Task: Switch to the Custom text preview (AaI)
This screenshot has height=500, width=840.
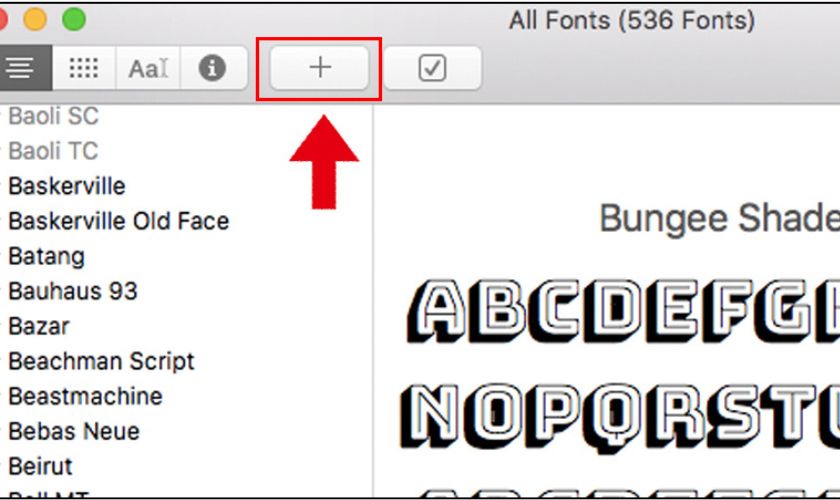Action: click(148, 68)
